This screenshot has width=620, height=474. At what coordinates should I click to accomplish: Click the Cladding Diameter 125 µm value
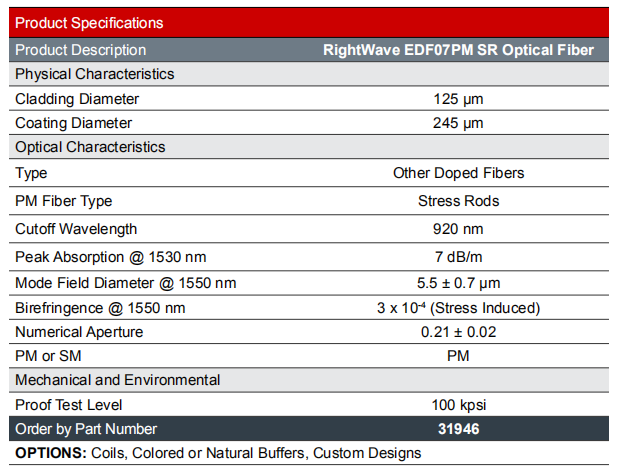(x=458, y=99)
